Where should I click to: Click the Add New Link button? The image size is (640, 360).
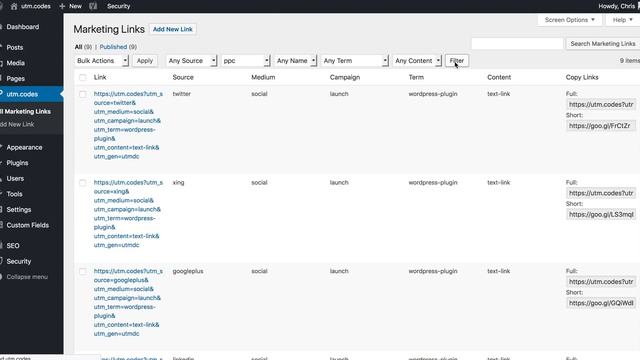coord(173,29)
